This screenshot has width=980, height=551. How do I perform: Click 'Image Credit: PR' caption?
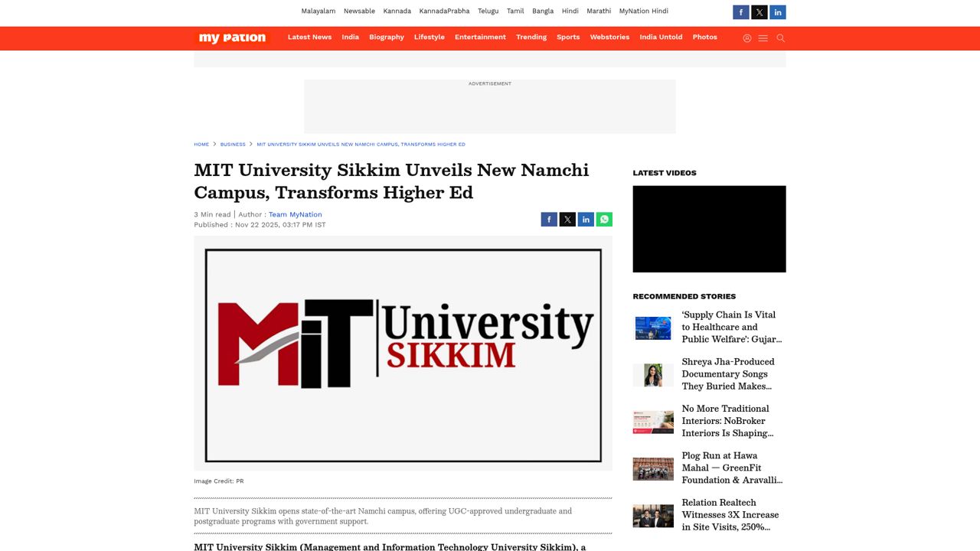coord(219,481)
